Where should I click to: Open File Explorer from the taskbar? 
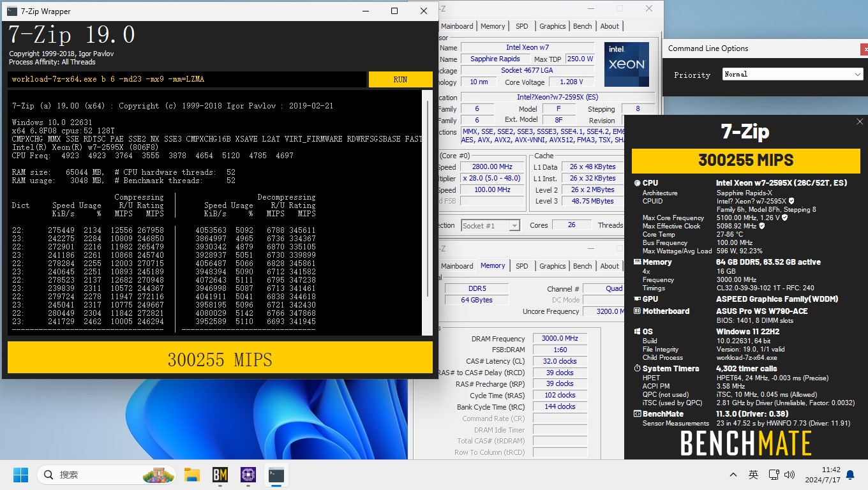(x=192, y=475)
